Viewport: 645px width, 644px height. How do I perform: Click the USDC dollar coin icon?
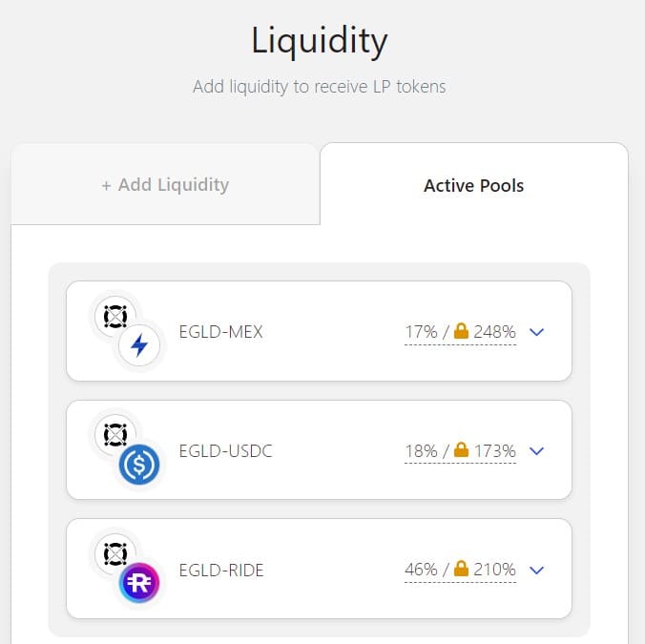(139, 465)
